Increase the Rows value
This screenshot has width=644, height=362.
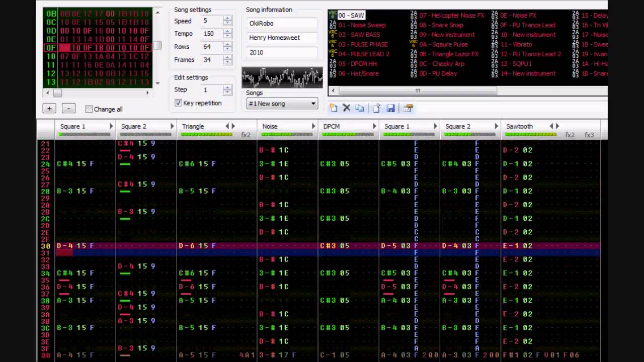(x=227, y=44)
